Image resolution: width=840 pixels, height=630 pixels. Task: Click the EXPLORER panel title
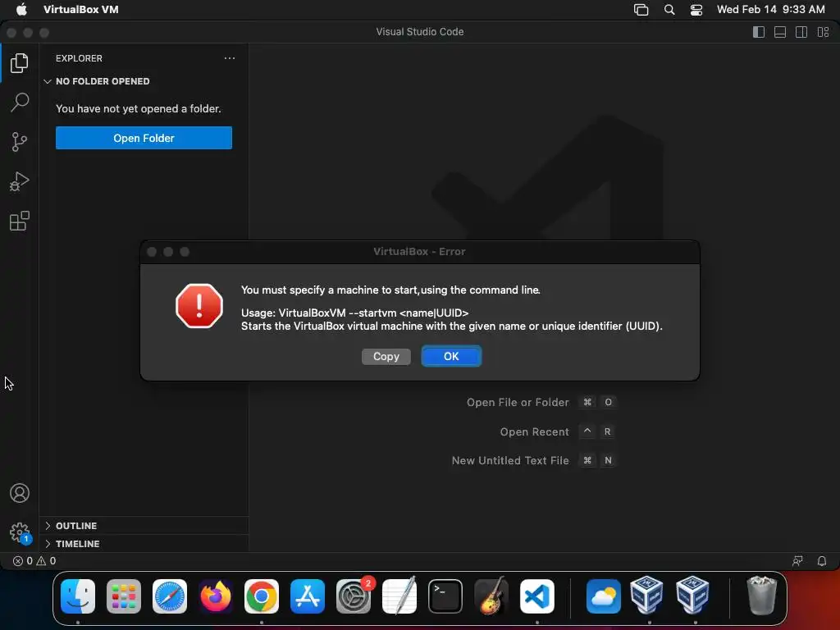[79, 58]
